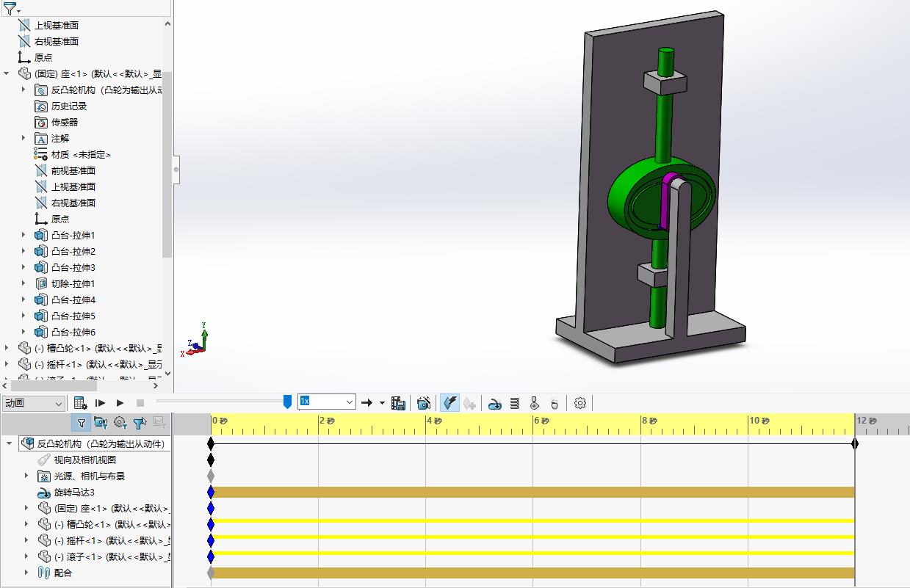Click the Gravity icon in motion toolbar
Screen dimensions: 910x588
point(555,402)
